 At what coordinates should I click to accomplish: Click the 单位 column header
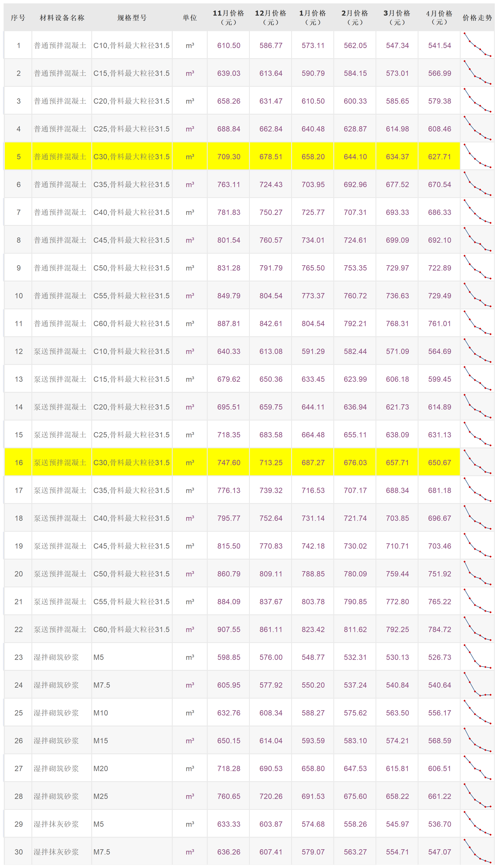pyautogui.click(x=190, y=18)
